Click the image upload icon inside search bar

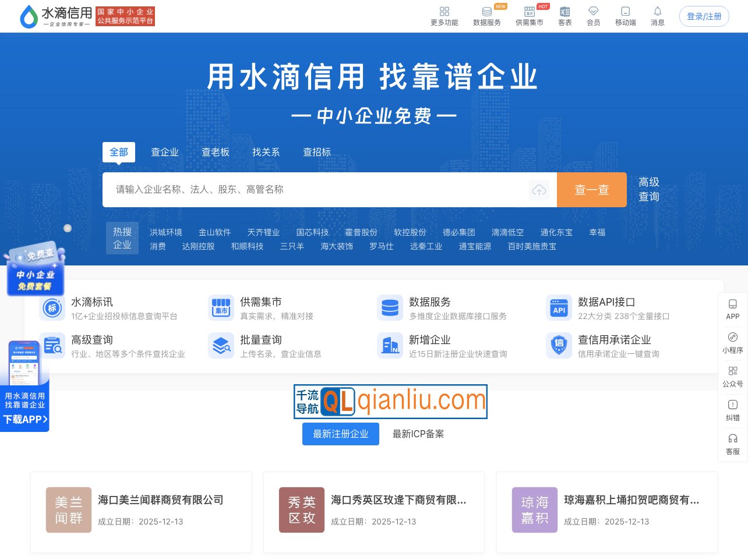point(539,189)
